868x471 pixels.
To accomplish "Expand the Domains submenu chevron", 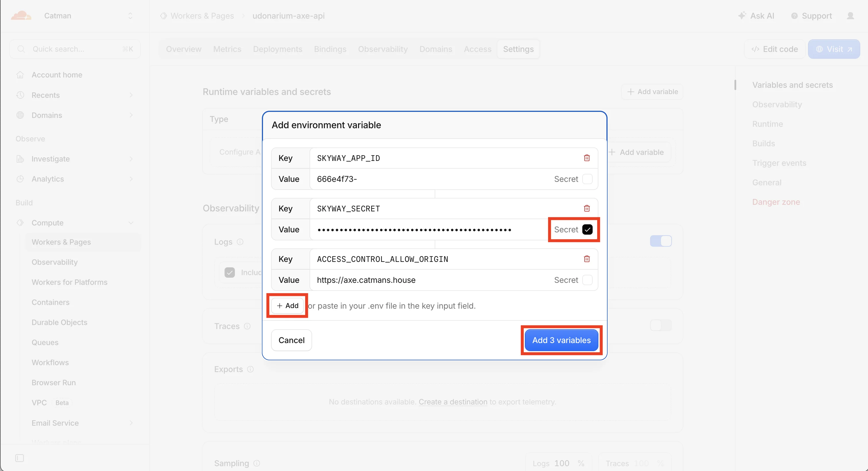I will 131,115.
